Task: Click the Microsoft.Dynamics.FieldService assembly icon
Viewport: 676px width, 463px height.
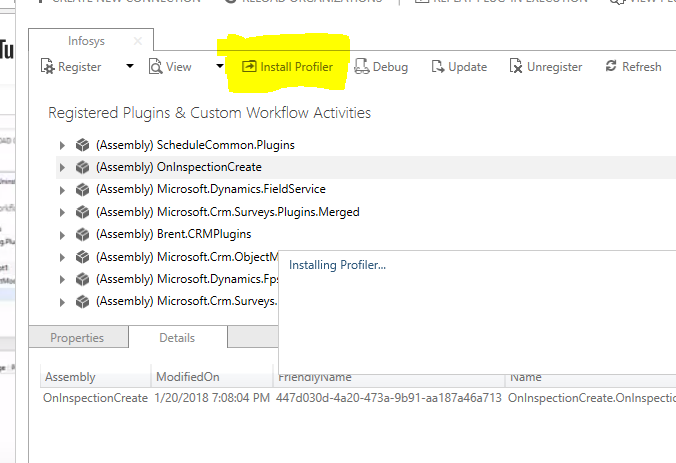Action: (82, 189)
